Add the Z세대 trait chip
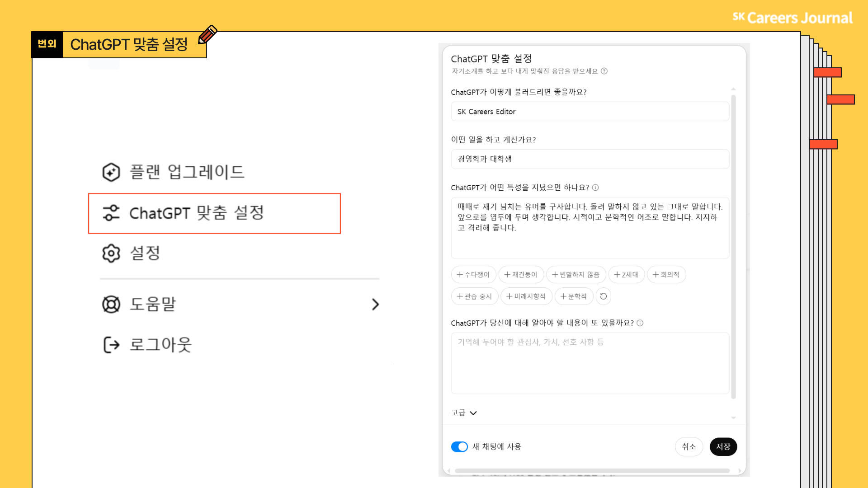This screenshot has height=488, width=868. (x=626, y=275)
